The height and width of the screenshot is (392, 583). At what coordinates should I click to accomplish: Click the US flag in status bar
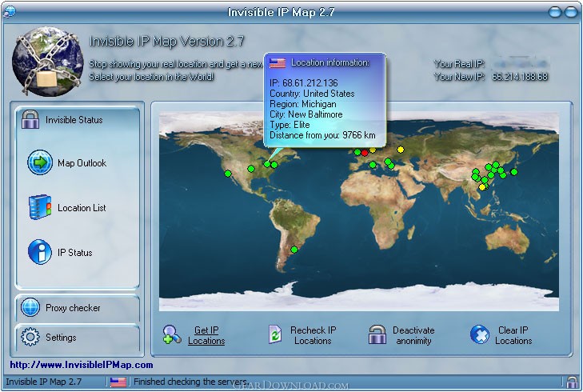click(x=118, y=382)
